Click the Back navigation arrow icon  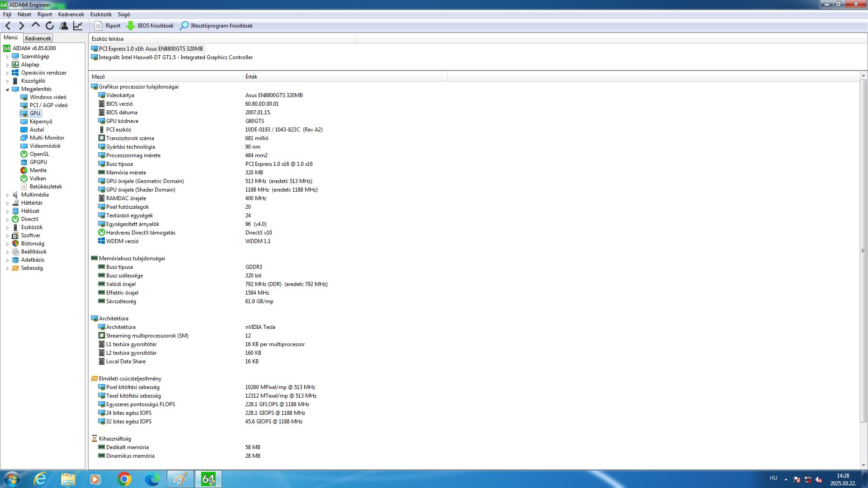[x=8, y=26]
